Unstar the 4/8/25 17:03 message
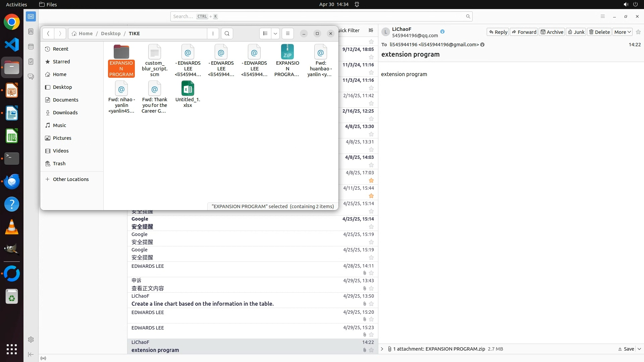Image resolution: width=644 pixels, height=362 pixels. pyautogui.click(x=371, y=180)
